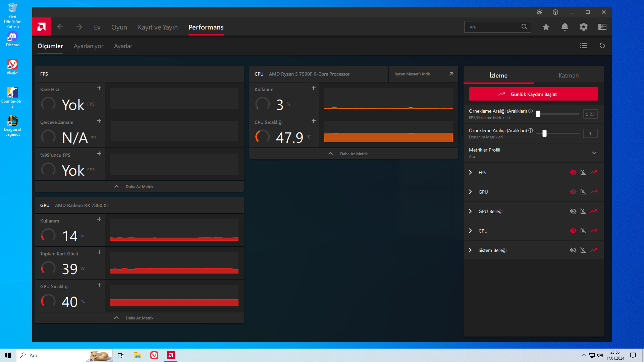Click the reset metrics icon
The height and width of the screenshot is (362, 644).
click(x=602, y=46)
